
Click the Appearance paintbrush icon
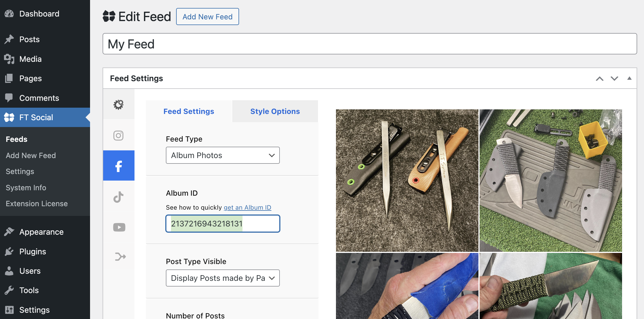click(x=9, y=232)
